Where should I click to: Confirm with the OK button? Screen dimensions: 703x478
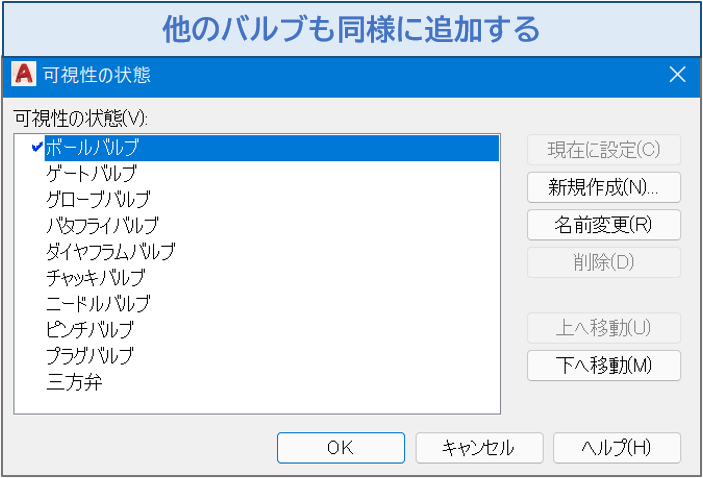pos(341,448)
